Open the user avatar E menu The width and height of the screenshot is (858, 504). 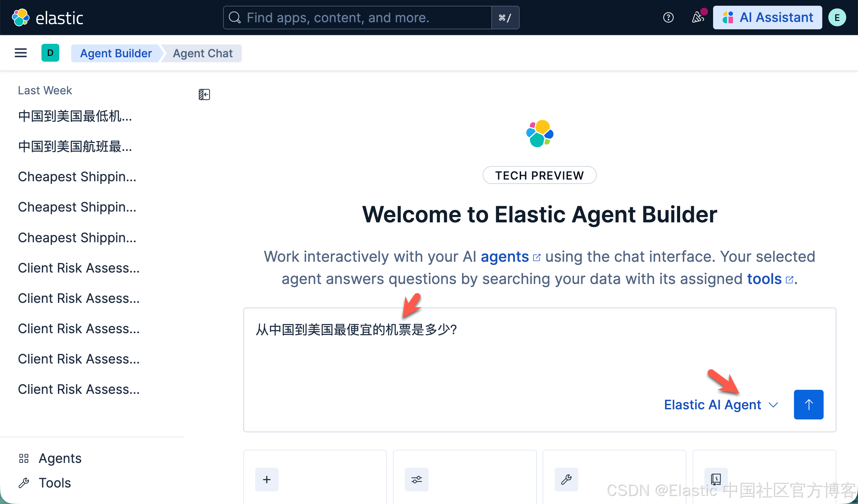coord(837,18)
